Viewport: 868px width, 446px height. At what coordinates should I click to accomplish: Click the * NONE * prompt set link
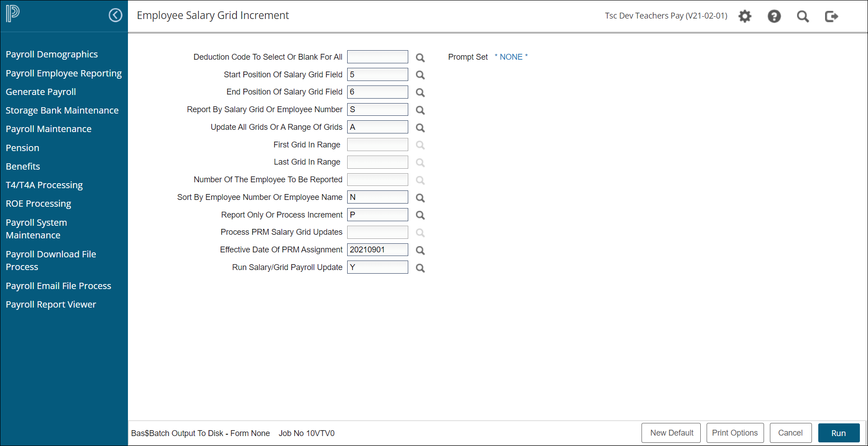[x=511, y=57]
